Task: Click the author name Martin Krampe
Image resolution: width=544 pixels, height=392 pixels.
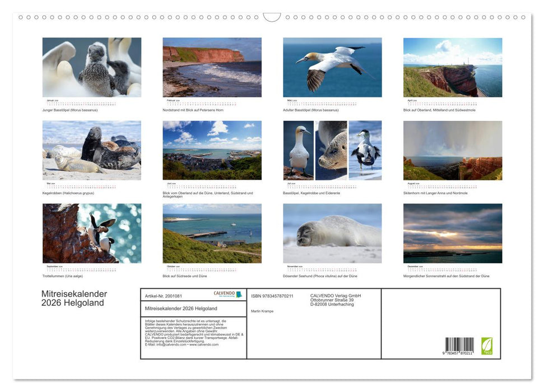Action: 262,311
